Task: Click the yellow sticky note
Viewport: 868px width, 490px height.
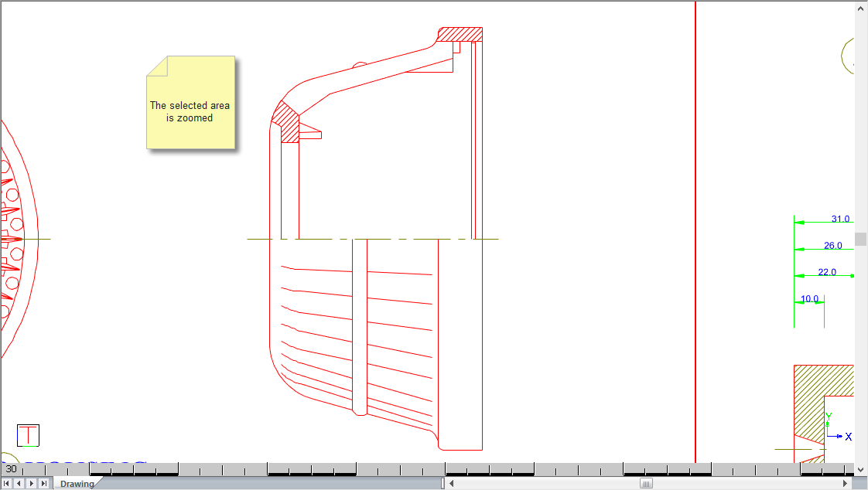Action: tap(190, 103)
